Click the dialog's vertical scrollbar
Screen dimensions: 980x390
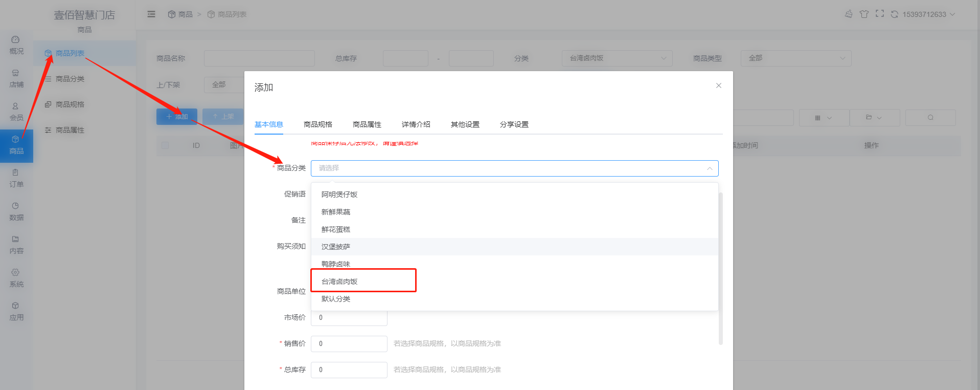[x=721, y=269]
